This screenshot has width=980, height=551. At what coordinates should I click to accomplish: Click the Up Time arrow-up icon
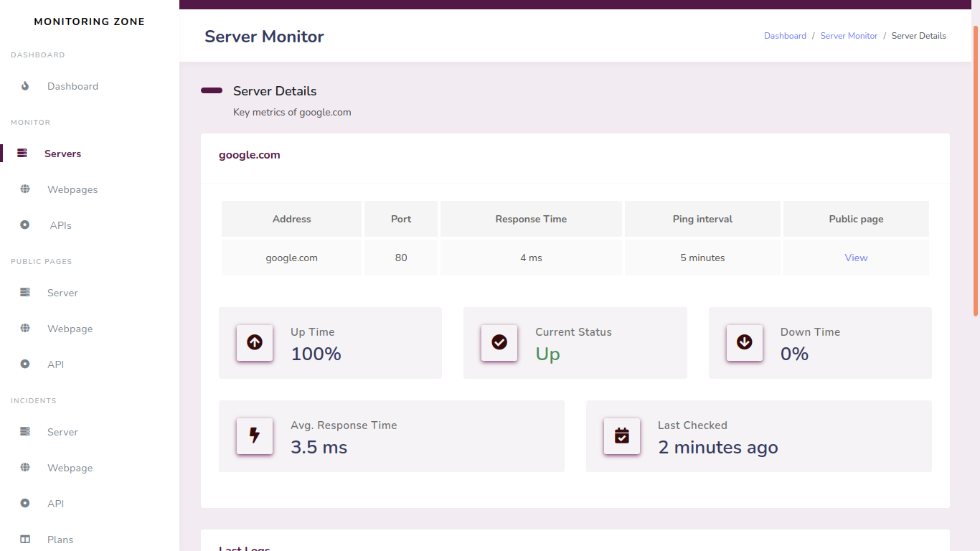coord(255,343)
